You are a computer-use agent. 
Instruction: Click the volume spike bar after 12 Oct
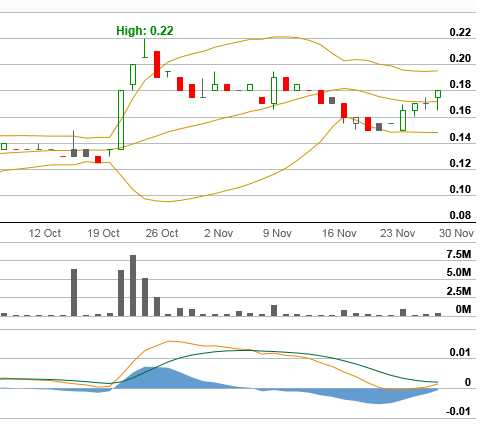pos(74,292)
